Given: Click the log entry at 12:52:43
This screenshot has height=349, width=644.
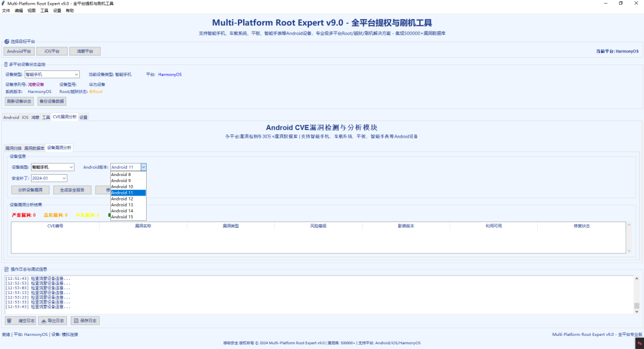Looking at the screenshot, I should pyautogui.click(x=38, y=279).
